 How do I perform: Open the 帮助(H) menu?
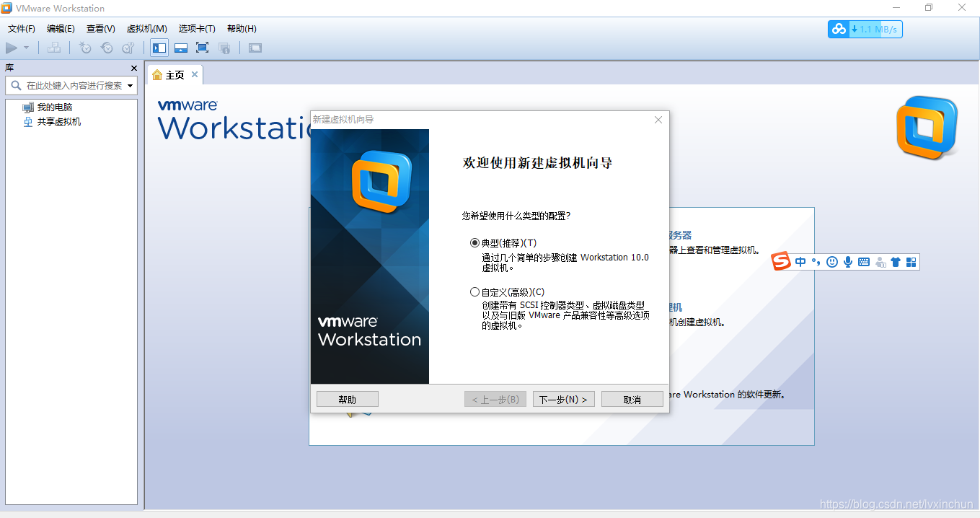[242, 29]
